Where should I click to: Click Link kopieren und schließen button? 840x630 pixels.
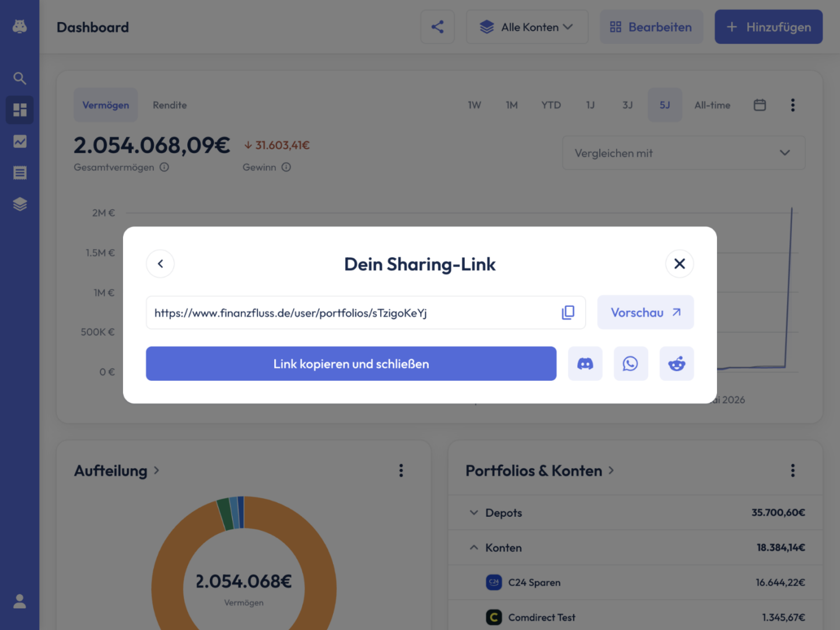351,363
